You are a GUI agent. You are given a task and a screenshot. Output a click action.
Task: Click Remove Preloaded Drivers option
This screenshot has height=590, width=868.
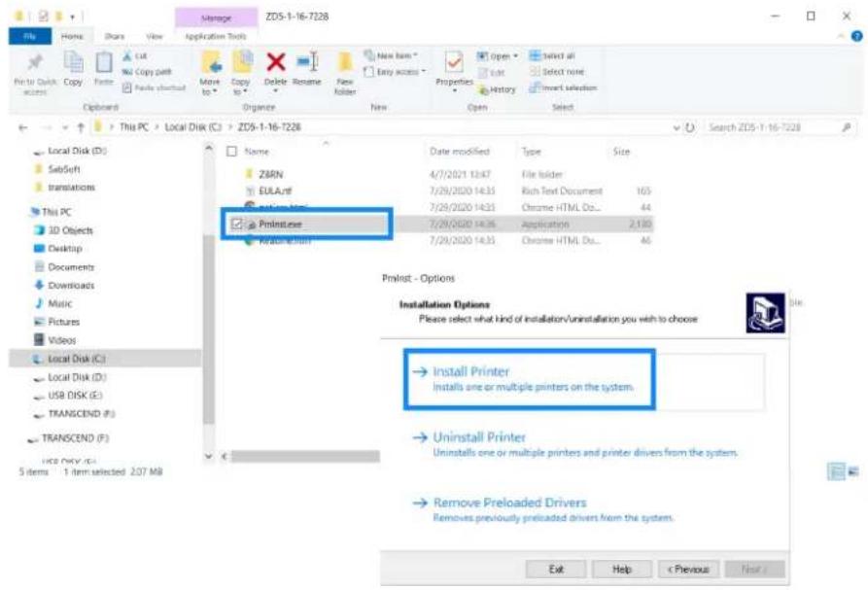[543, 509]
